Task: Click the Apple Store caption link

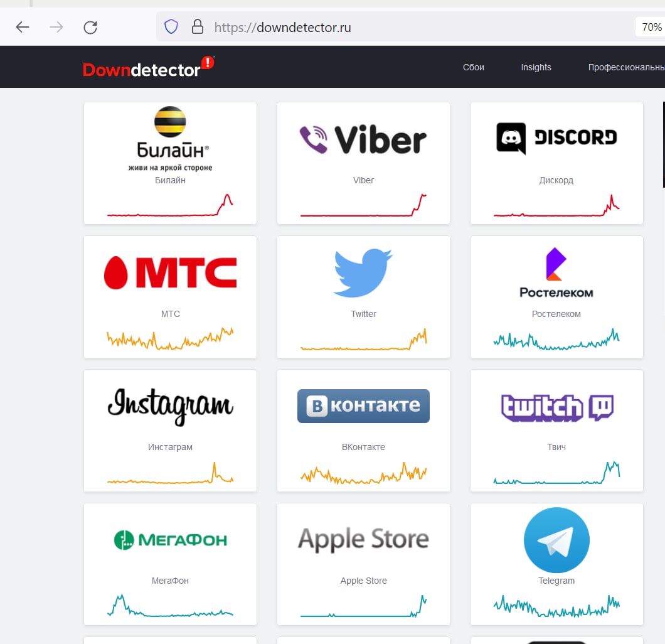Action: coord(363,581)
